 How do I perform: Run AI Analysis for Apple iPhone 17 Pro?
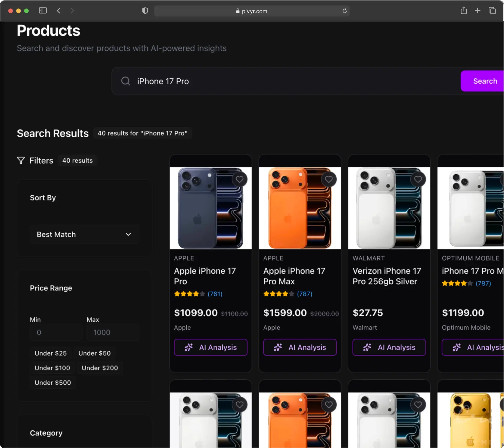[x=210, y=347]
